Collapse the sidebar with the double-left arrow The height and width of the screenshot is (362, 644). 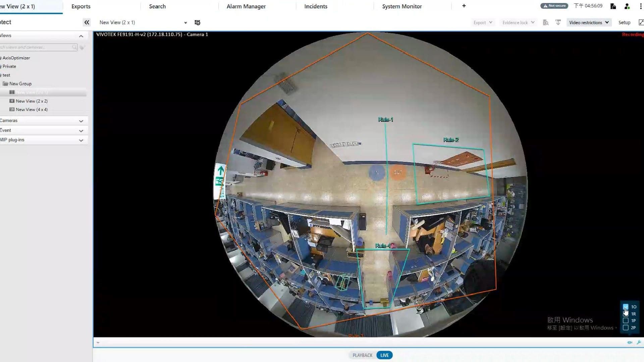click(x=87, y=22)
